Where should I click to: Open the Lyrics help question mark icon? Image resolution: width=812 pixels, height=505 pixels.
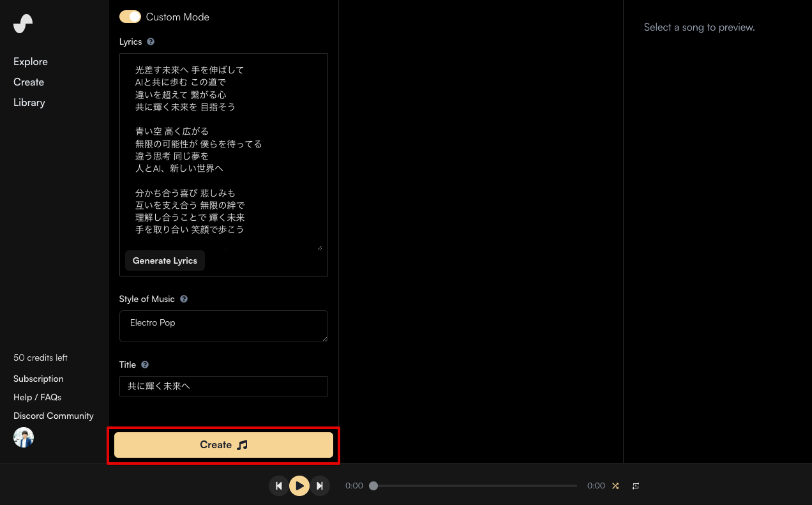tap(151, 41)
